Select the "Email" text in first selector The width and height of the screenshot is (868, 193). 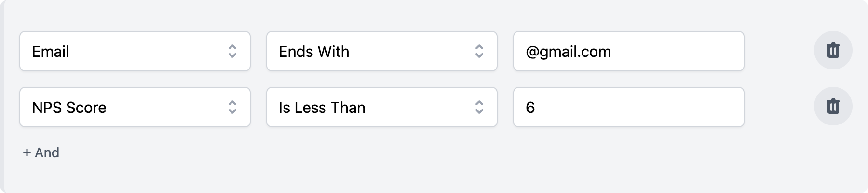click(x=51, y=52)
